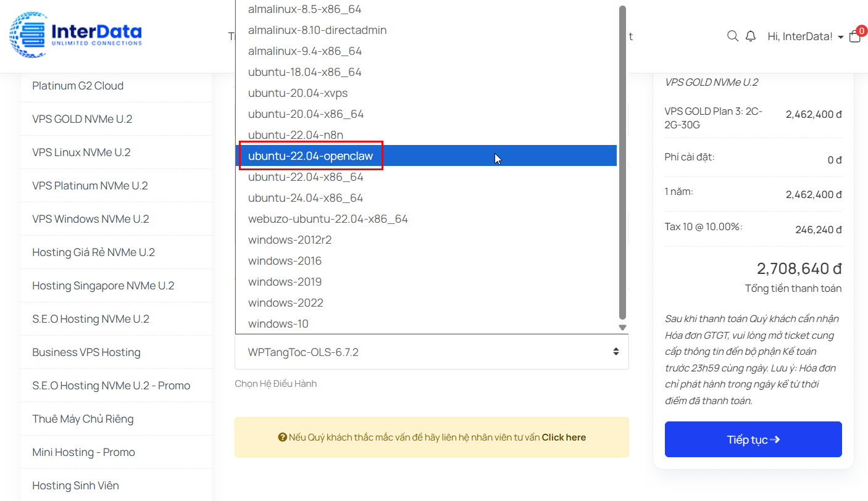Choose ubuntu-24.04-x86_64 from the list
Screen dimensions: 868x501
tap(427, 198)
